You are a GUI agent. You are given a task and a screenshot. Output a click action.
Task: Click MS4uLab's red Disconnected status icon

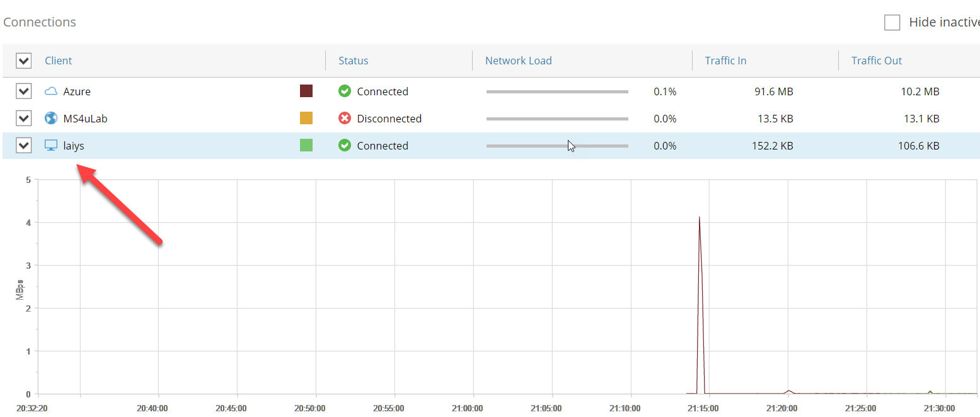pyautogui.click(x=345, y=119)
